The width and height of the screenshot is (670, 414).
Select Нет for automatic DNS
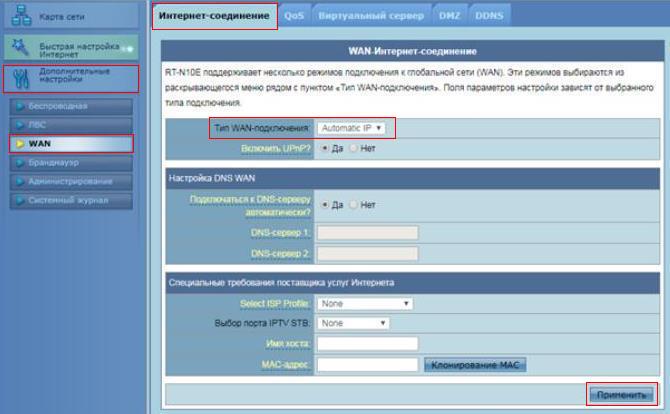click(x=353, y=205)
